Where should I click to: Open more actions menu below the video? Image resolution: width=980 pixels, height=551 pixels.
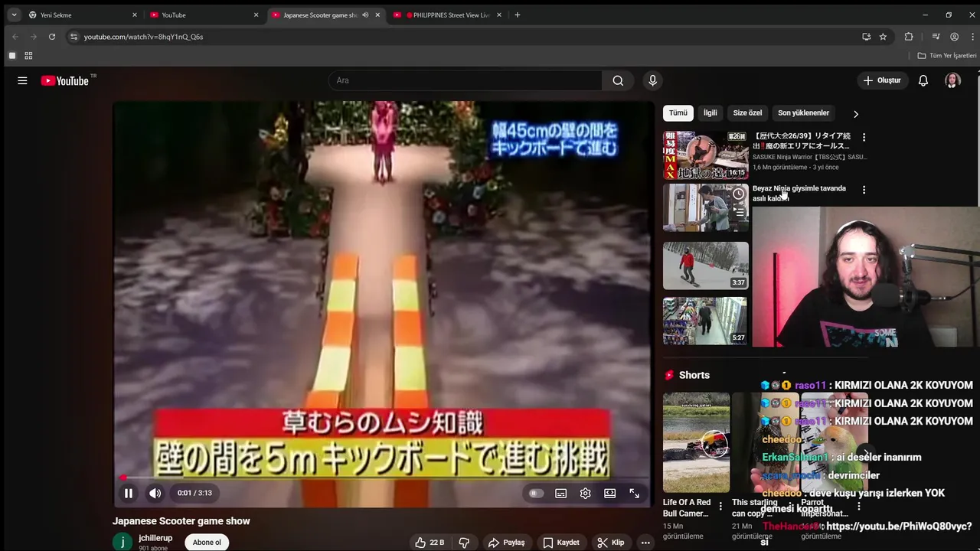[x=645, y=543]
